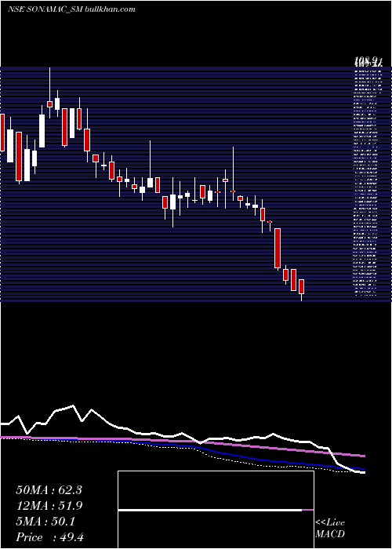Click the large red candle in the sharp drop
Image resolution: width=392 pixels, height=549 pixels.
[x=278, y=249]
